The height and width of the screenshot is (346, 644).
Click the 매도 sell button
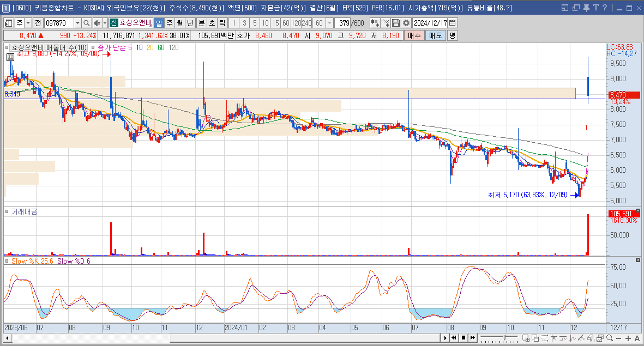pos(435,36)
